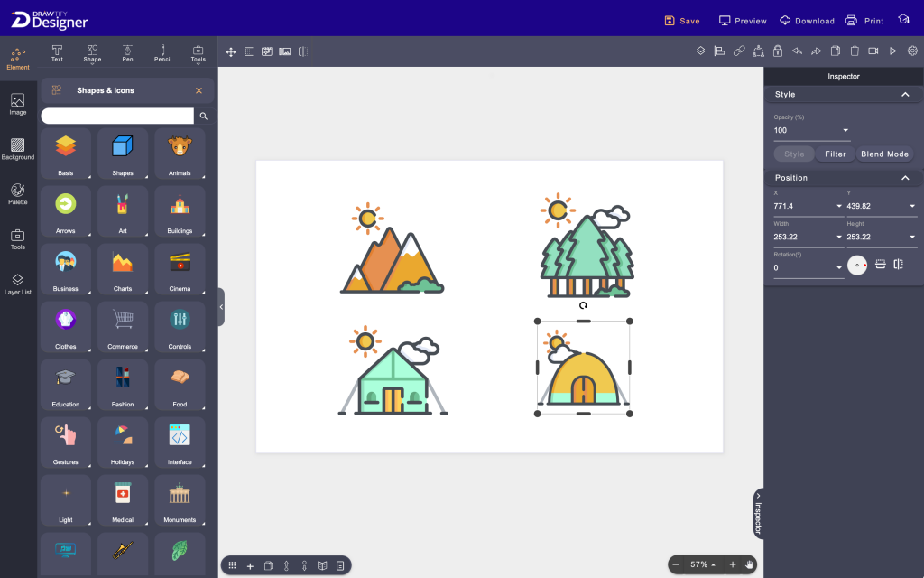Screen dimensions: 924x578
Task: Open the settings gear in the toolbar
Action: tap(912, 51)
